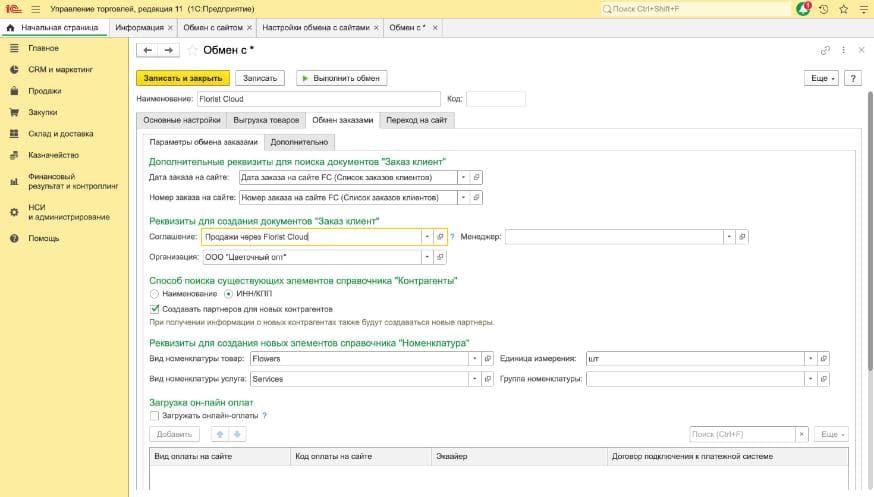874x497 pixels.
Task: Switch to Начальная страница tab
Action: [x=55, y=27]
